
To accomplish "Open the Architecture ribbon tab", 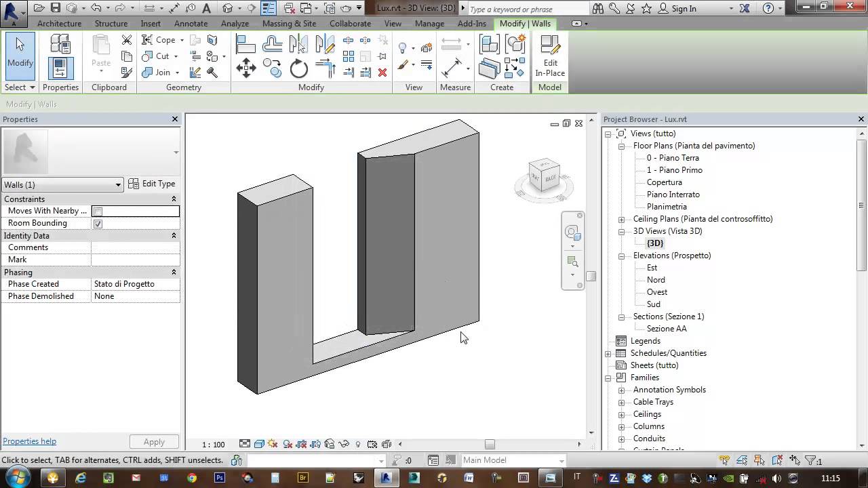I will point(59,23).
